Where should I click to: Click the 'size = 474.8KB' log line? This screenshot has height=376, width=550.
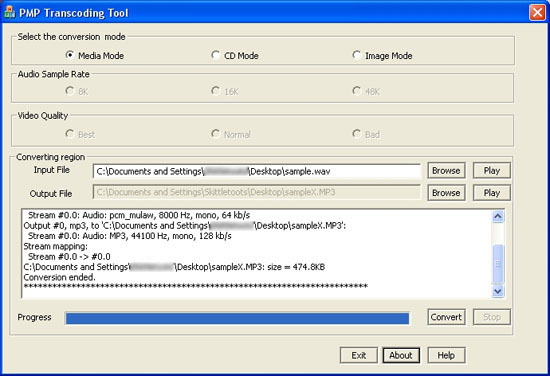click(x=174, y=267)
